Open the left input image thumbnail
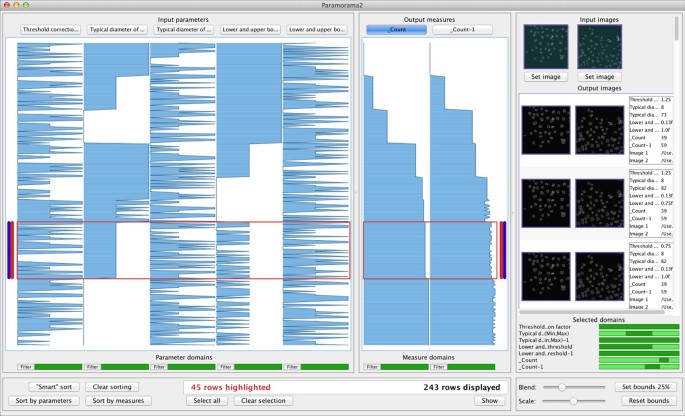The image size is (685, 416). (546, 47)
